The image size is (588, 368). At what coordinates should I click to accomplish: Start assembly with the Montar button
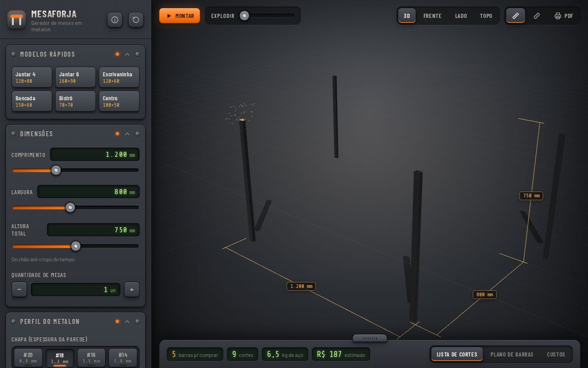click(180, 16)
